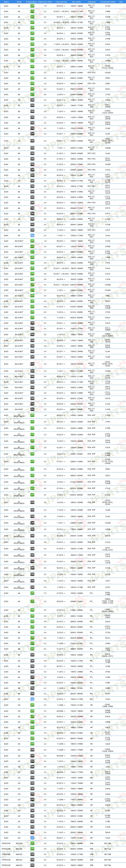
Task: Click the 6.3 engine displacement cell
Action: [x=45, y=649]
